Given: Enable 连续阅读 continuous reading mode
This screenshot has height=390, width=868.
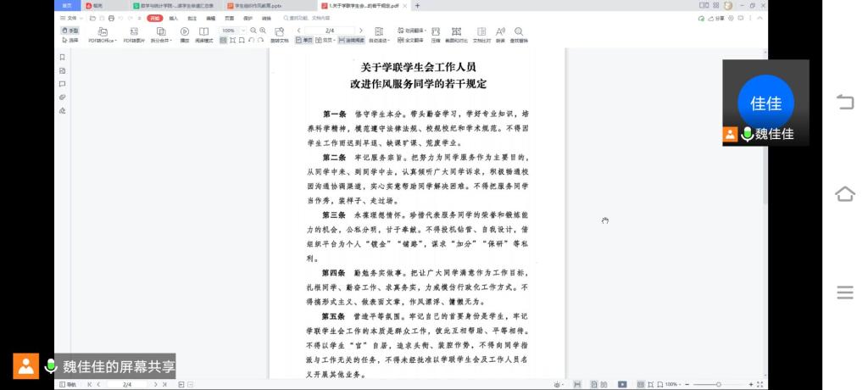Looking at the screenshot, I should [x=351, y=40].
